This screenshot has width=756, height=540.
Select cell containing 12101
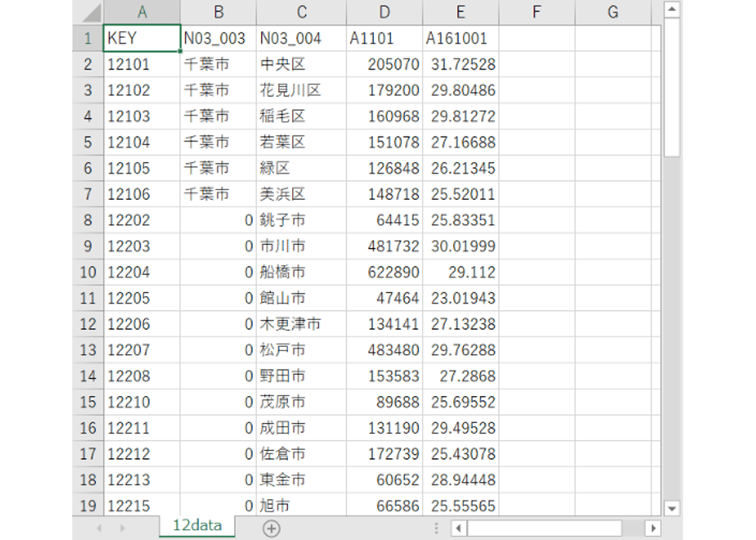pos(142,64)
